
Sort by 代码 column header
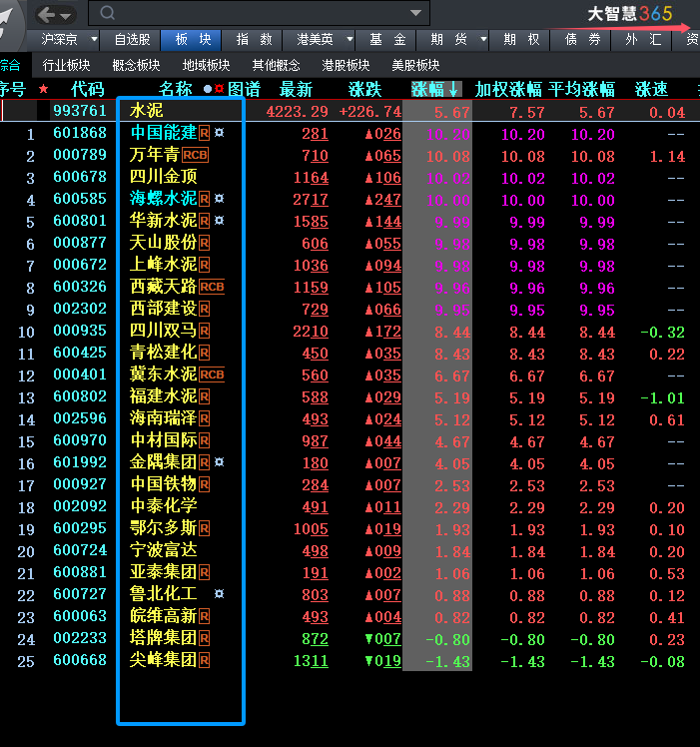point(87,89)
